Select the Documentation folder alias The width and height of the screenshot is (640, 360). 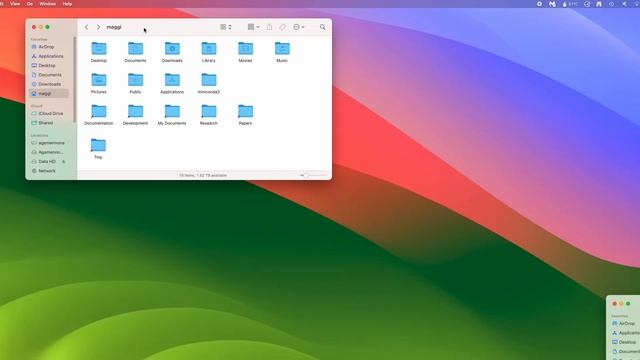(x=99, y=115)
